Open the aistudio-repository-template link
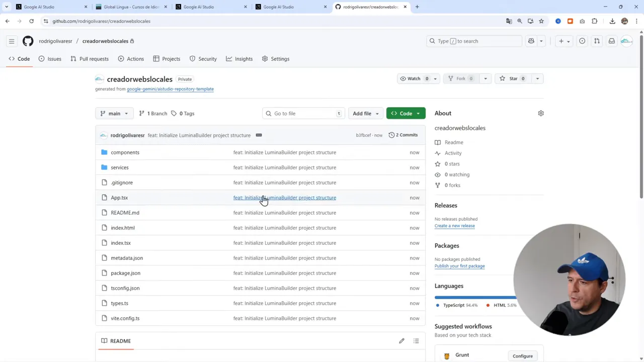The width and height of the screenshot is (644, 362). [x=170, y=89]
